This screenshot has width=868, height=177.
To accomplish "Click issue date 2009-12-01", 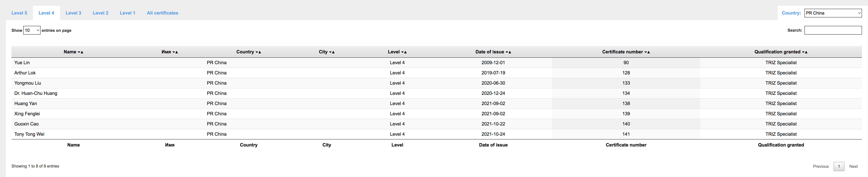I will click(493, 63).
